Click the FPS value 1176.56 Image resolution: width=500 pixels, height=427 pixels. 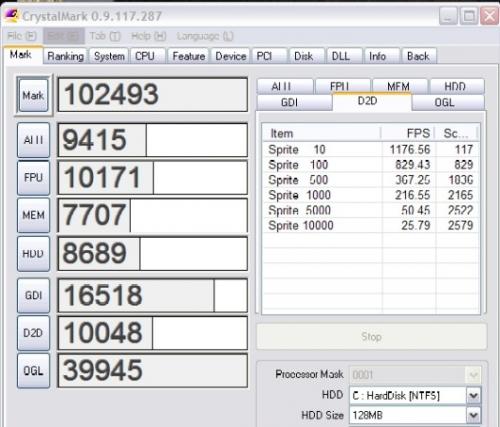pyautogui.click(x=410, y=149)
